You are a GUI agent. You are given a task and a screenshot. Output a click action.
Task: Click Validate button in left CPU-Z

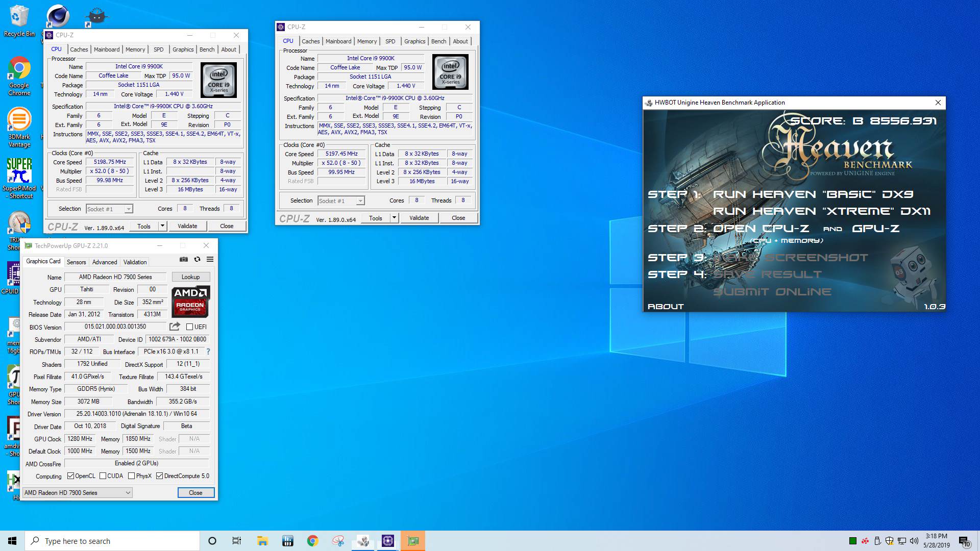click(x=187, y=226)
